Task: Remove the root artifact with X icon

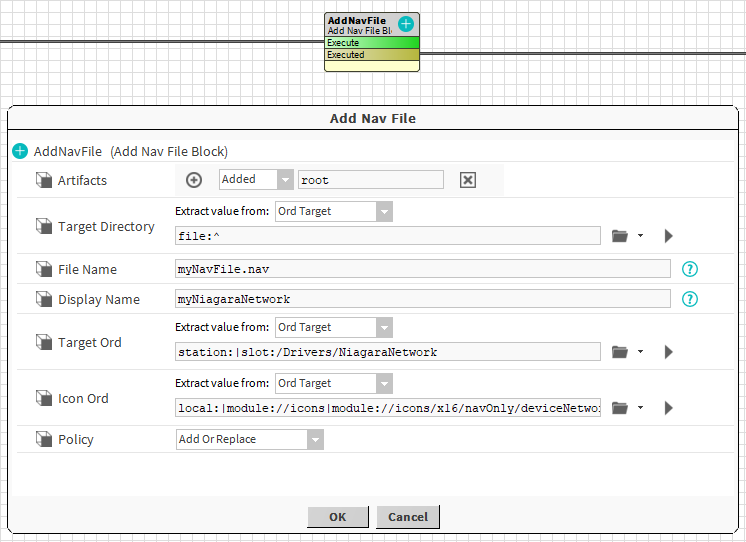Action: (x=468, y=180)
